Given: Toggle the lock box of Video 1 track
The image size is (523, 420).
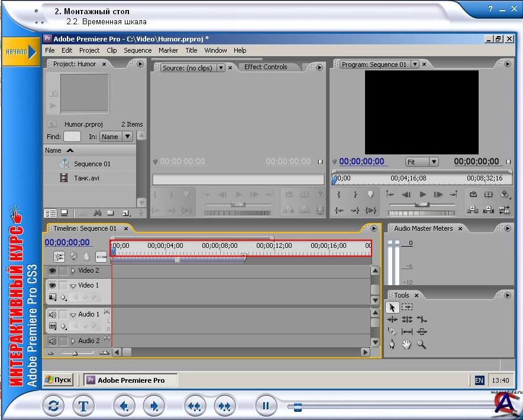Looking at the screenshot, I should [63, 286].
